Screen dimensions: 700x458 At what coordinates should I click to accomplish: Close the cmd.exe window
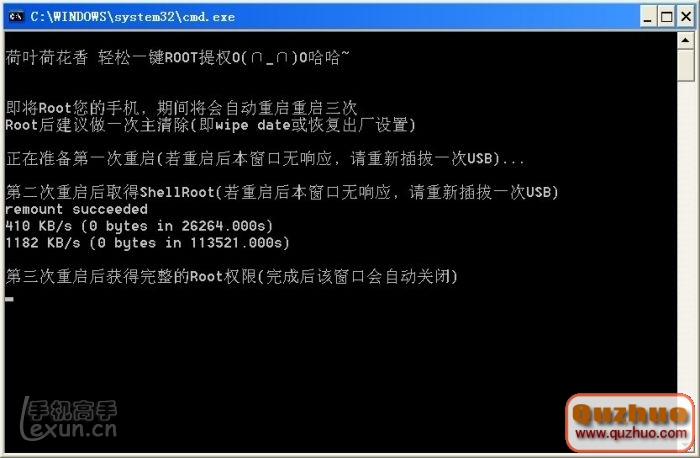[686, 17]
